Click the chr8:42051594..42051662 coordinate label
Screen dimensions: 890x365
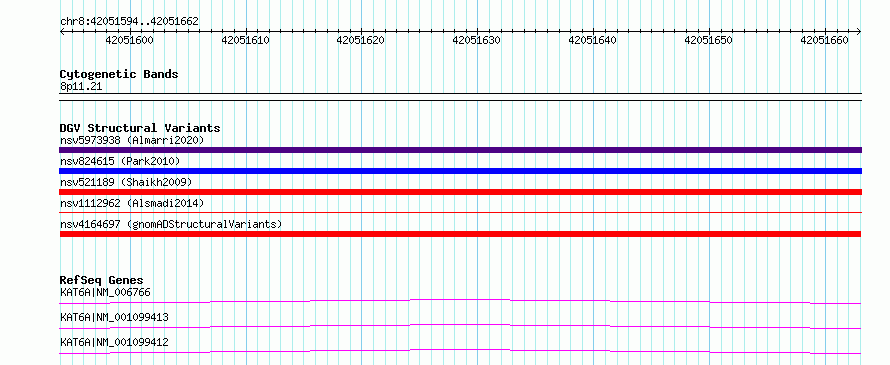pyautogui.click(x=129, y=22)
